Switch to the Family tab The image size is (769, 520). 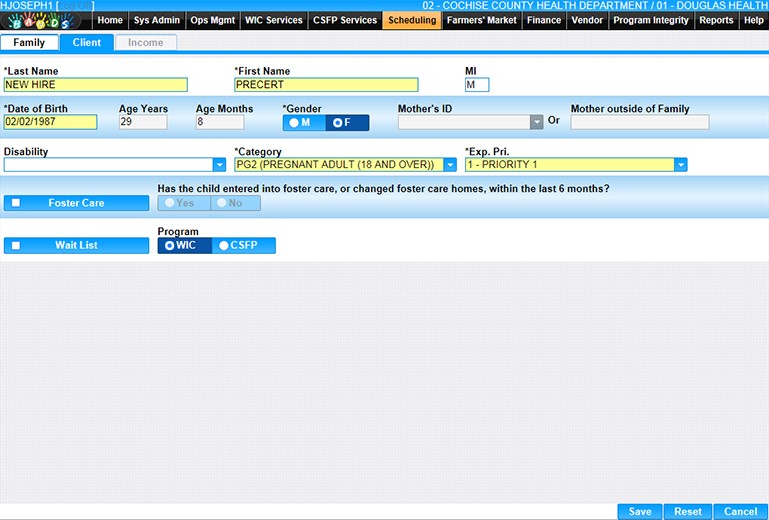tap(29, 43)
